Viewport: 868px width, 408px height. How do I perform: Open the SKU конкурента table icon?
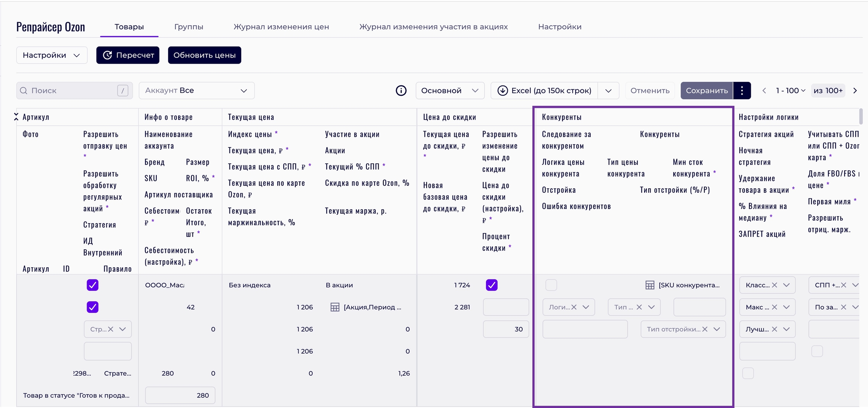tap(649, 285)
